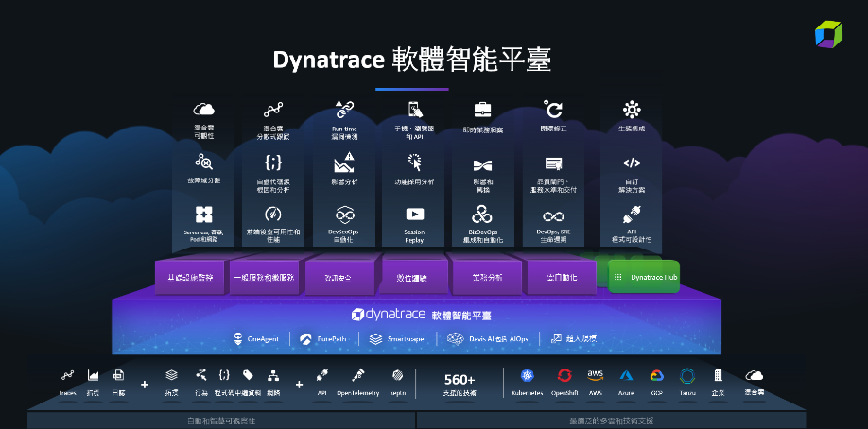Click the BizDevOps three-ring icon
This screenshot has height=429, width=868.
click(482, 214)
